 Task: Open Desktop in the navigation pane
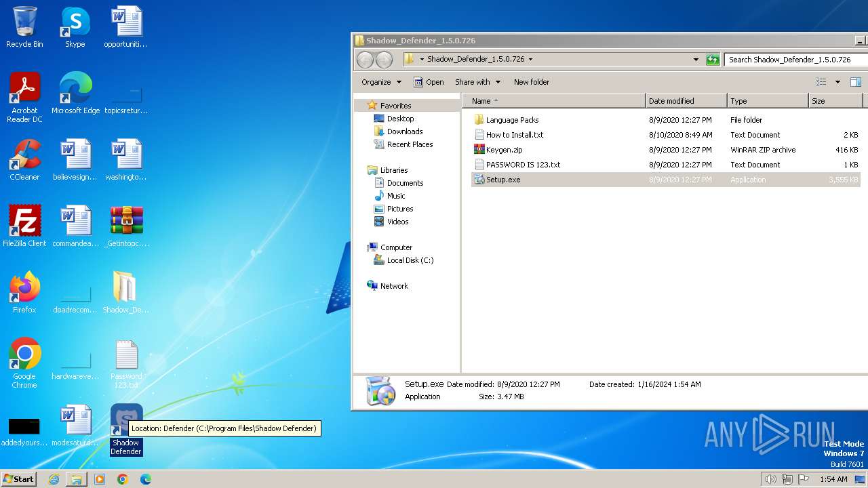[400, 119]
